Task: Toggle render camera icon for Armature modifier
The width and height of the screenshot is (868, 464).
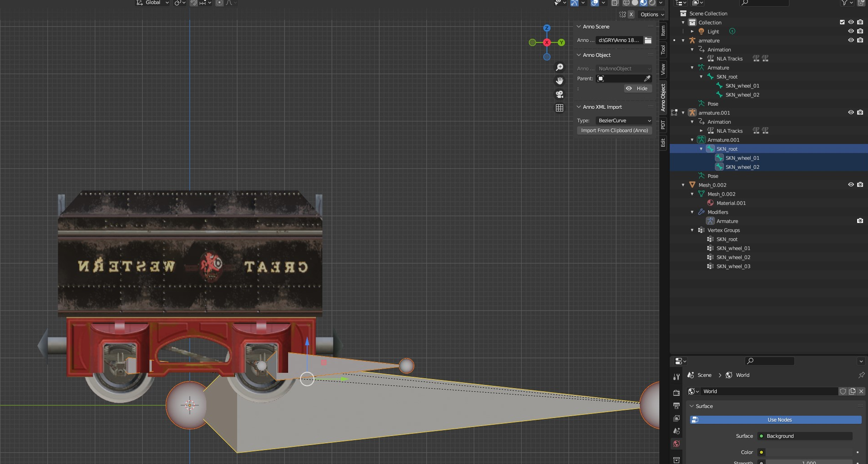Action: point(860,221)
